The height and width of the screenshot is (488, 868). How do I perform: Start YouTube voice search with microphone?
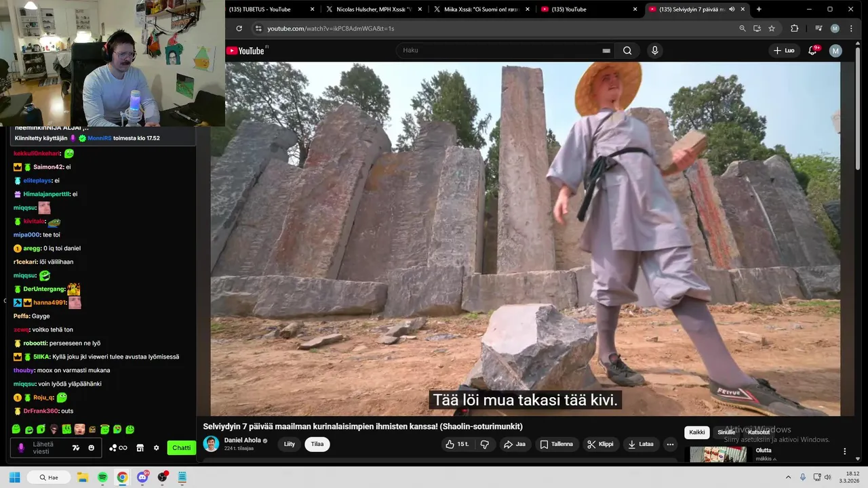tap(654, 50)
